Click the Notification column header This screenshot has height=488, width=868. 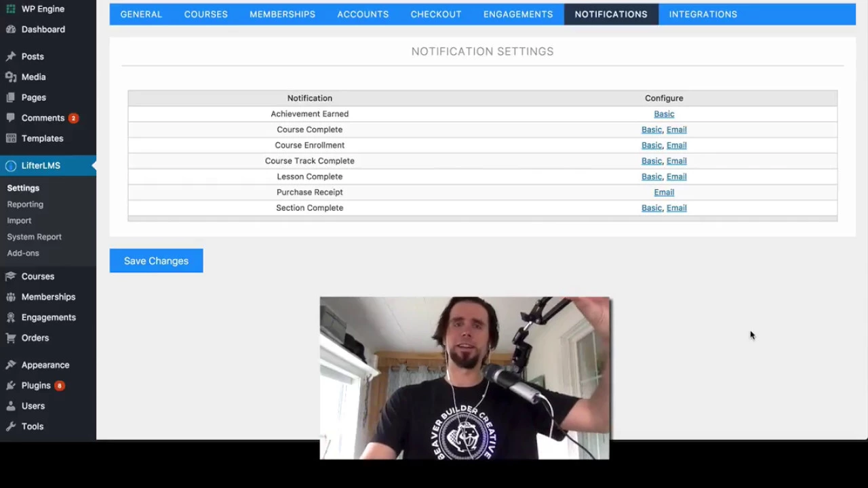(310, 98)
